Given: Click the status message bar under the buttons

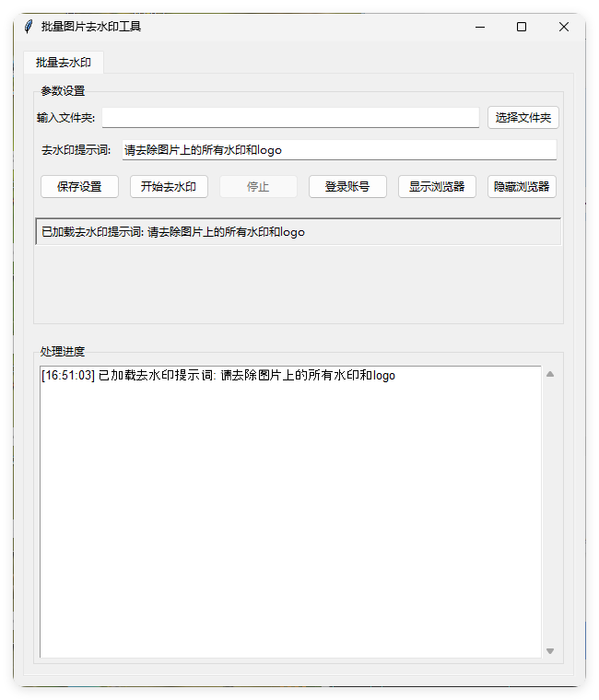Looking at the screenshot, I should coord(298,232).
